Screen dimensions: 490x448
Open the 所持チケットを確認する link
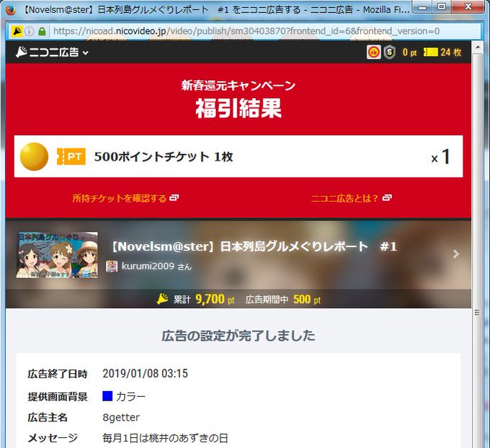[x=119, y=198]
